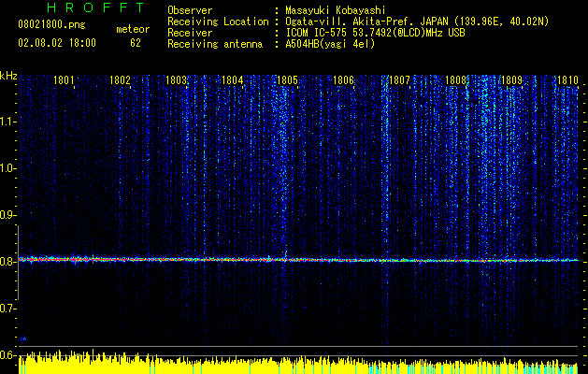Select the 1805 time marker
588x374 pixels.
(x=288, y=81)
